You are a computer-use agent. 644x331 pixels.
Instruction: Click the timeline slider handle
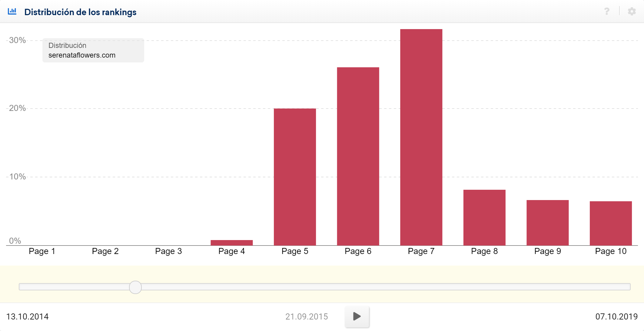pos(135,287)
